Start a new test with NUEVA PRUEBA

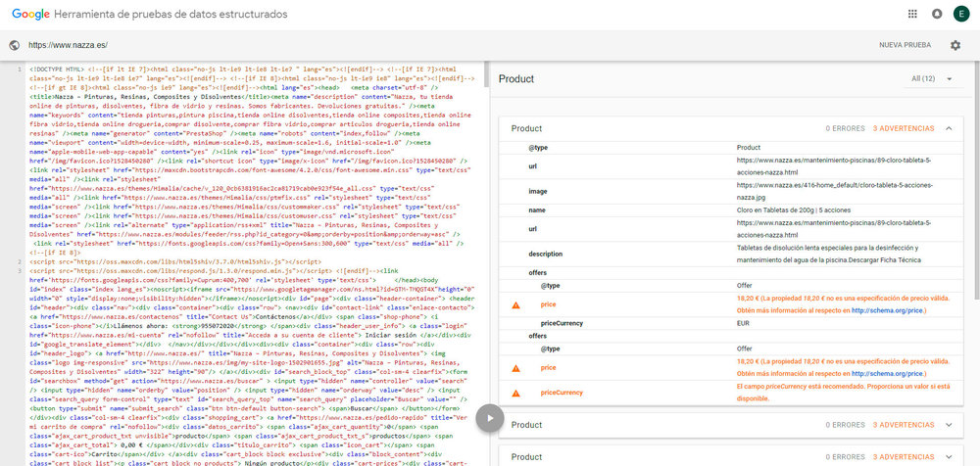[x=905, y=45]
